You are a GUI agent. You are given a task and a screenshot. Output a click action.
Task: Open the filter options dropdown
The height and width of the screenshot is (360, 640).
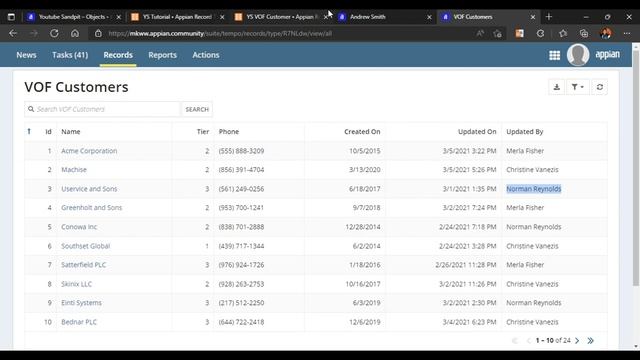click(x=578, y=87)
